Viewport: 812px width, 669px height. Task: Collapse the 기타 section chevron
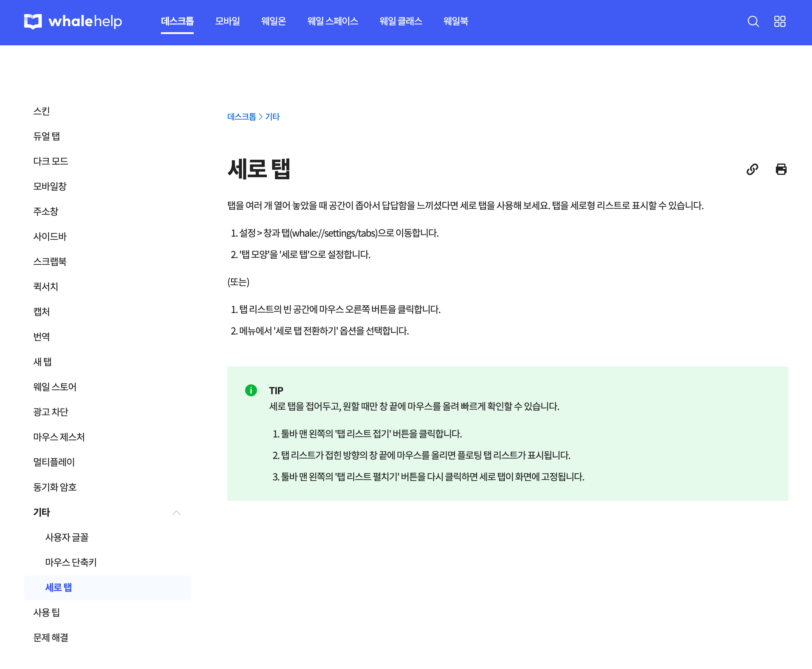pyautogui.click(x=176, y=513)
